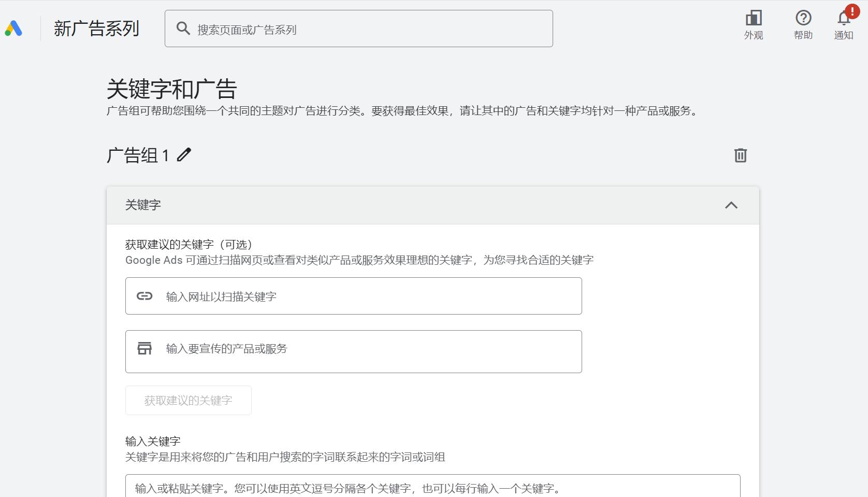Click the 输入关键字 label

point(153,442)
